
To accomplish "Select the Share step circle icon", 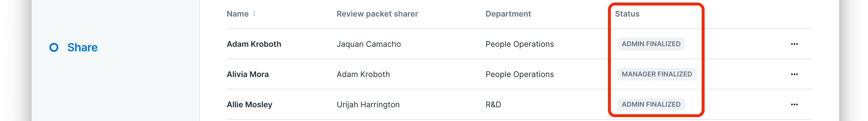I will 54,47.
